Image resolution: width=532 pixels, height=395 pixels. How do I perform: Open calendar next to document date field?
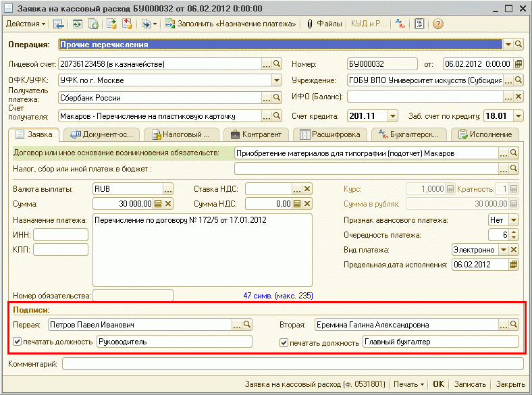click(518, 64)
